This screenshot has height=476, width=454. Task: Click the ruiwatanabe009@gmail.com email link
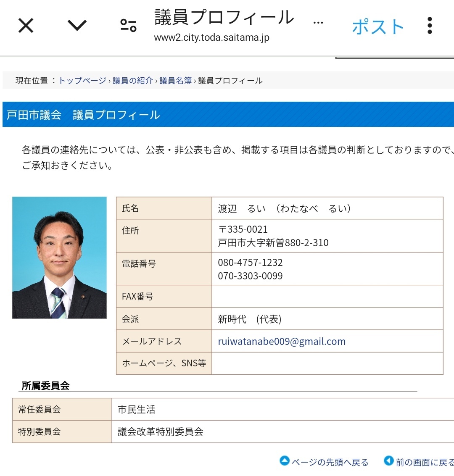[x=281, y=342]
